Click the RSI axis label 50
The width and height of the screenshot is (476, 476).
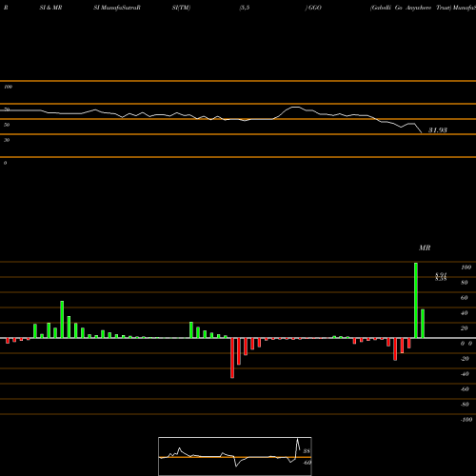(7, 125)
